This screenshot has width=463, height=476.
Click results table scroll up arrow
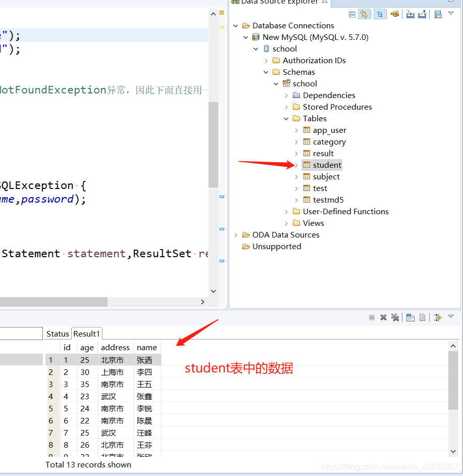(x=453, y=346)
